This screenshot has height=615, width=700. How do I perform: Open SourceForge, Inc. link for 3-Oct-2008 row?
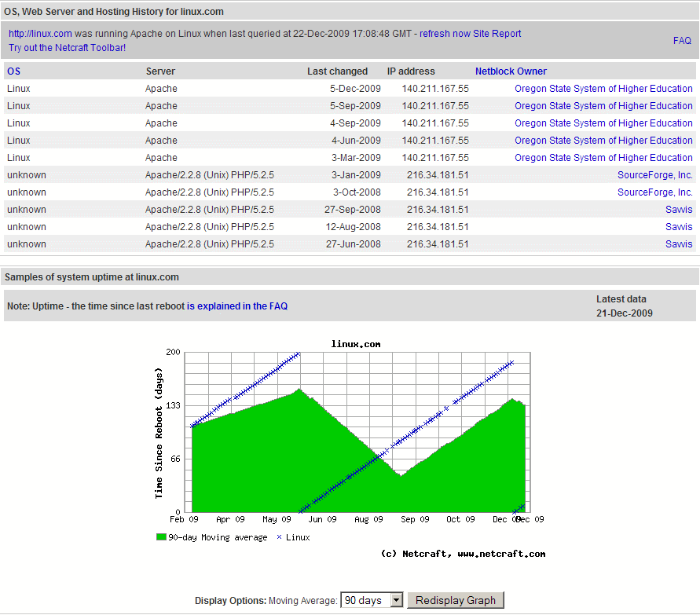point(654,192)
